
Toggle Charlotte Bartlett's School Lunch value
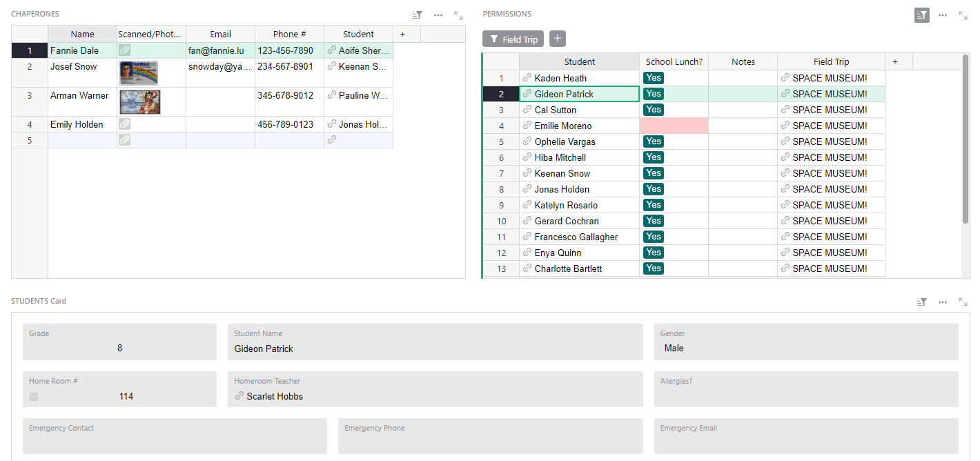coord(653,268)
